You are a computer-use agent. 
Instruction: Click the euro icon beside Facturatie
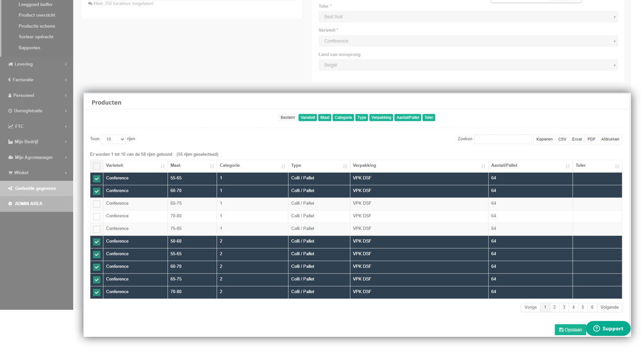10,80
